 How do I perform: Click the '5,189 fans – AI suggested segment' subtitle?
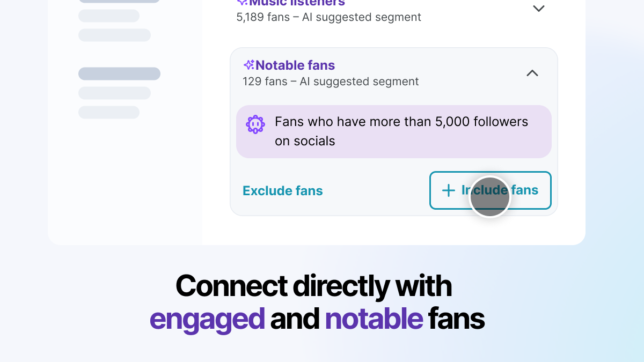(328, 17)
